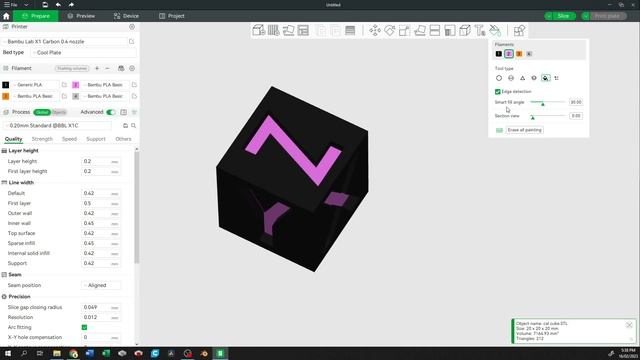640x360 pixels.
Task: Select the Scale tool
Action: click(x=404, y=30)
